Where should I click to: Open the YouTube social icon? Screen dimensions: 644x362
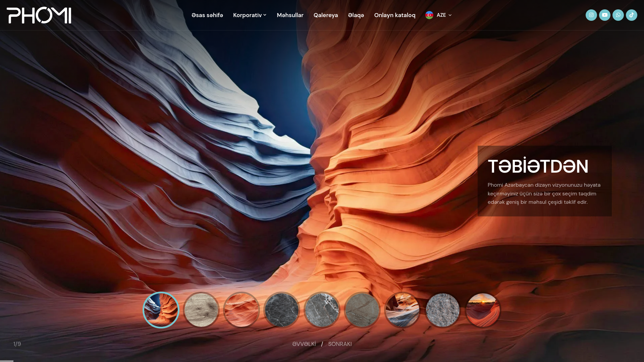pos(605,15)
